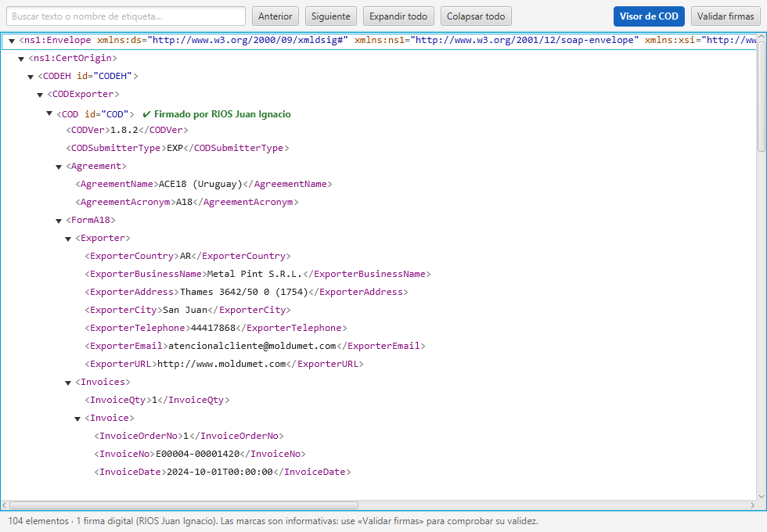
Task: Collapse the ns1:CertOrigin node
Action: point(21,59)
